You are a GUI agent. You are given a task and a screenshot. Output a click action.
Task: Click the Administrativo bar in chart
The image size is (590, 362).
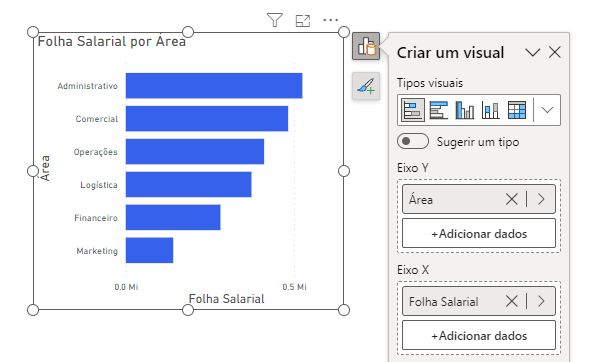pyautogui.click(x=214, y=86)
